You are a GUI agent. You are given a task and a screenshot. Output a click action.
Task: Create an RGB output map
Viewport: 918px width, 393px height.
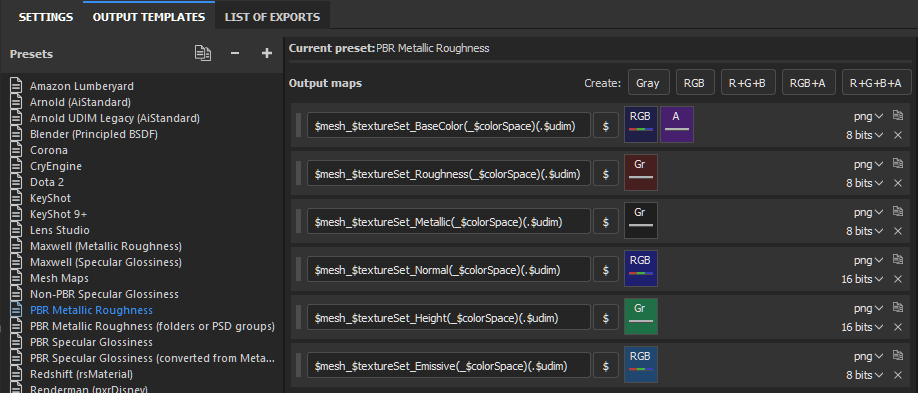(x=694, y=83)
